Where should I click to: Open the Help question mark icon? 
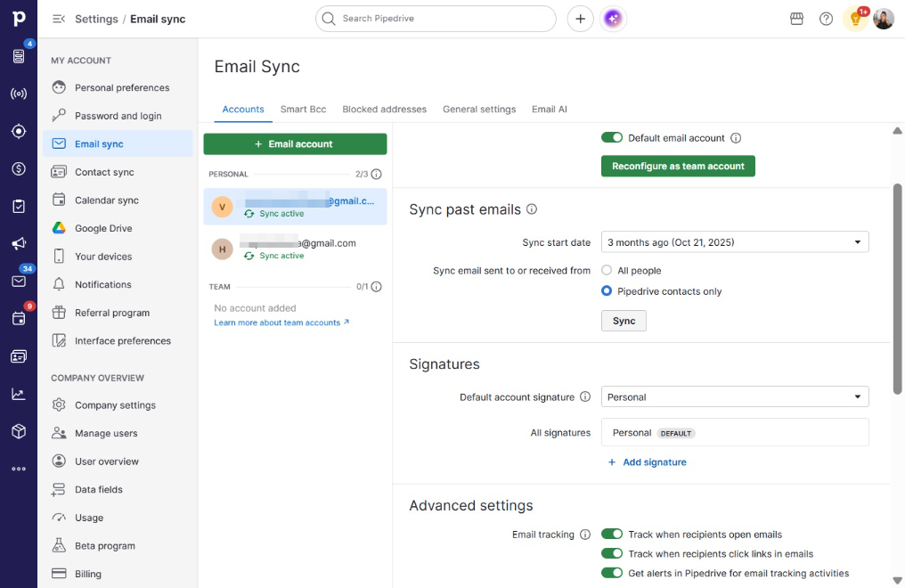point(826,19)
